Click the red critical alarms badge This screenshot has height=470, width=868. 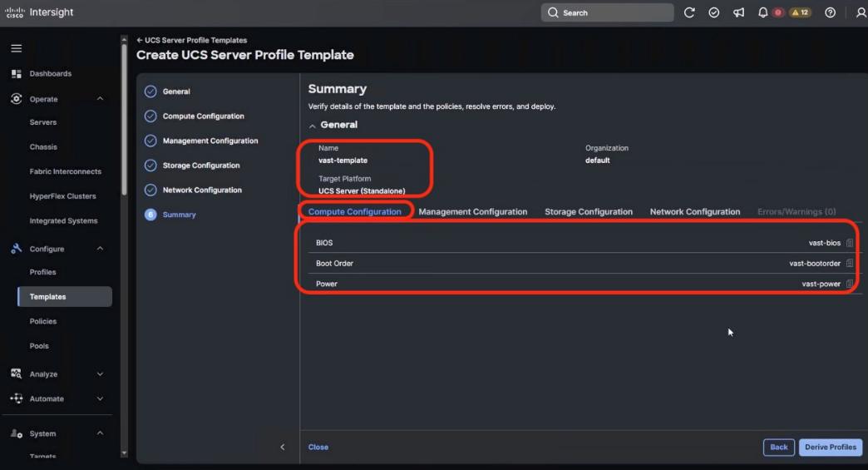[778, 12]
